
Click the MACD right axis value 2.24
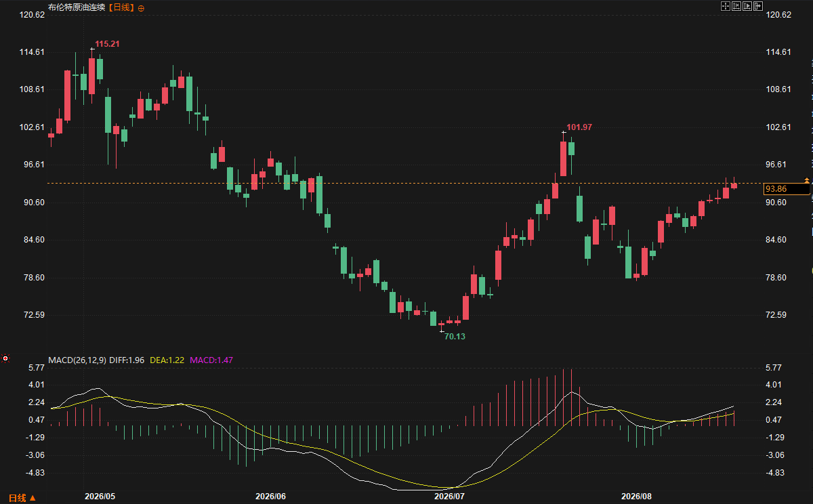pyautogui.click(x=774, y=402)
